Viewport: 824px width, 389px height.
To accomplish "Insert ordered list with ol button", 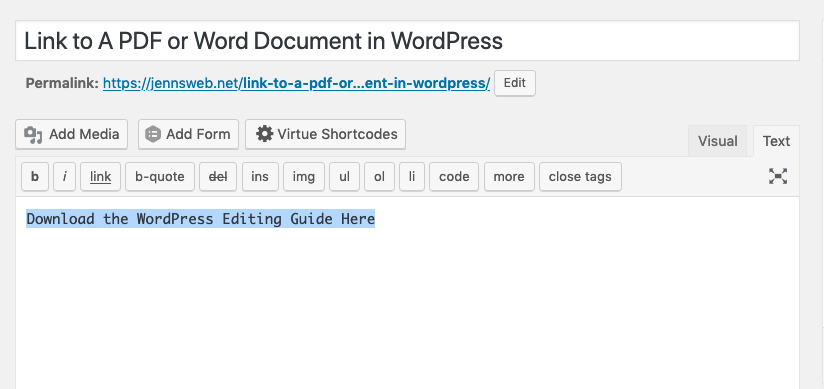I will 379,177.
